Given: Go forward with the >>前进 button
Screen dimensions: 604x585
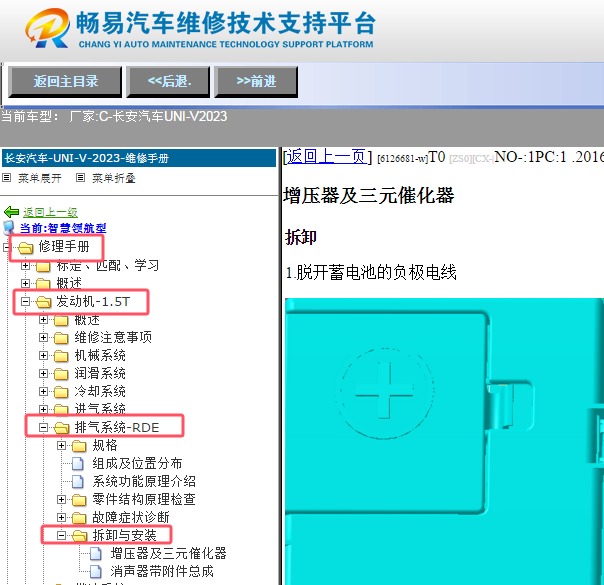Looking at the screenshot, I should 256,81.
